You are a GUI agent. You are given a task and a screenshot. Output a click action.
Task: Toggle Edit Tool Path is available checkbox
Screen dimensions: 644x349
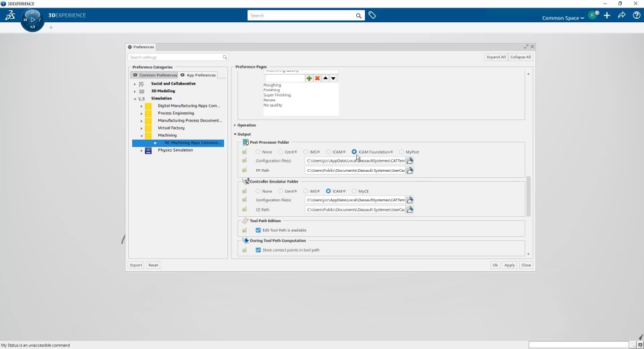pos(258,230)
